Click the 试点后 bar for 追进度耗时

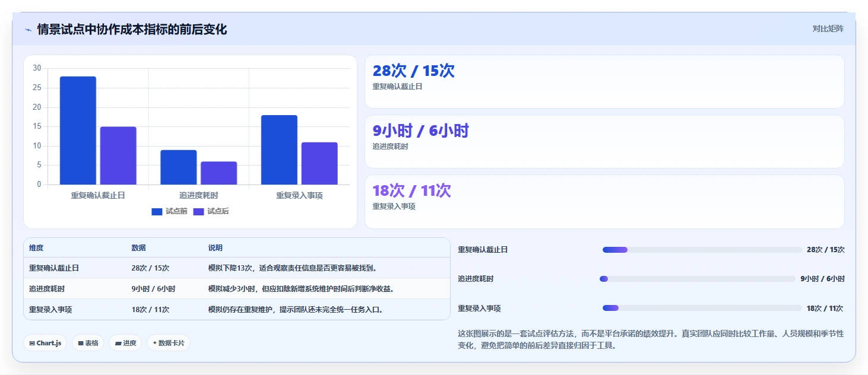pos(218,173)
